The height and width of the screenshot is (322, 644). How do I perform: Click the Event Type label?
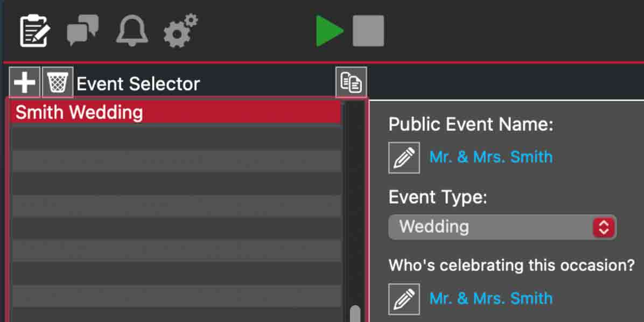tap(437, 197)
